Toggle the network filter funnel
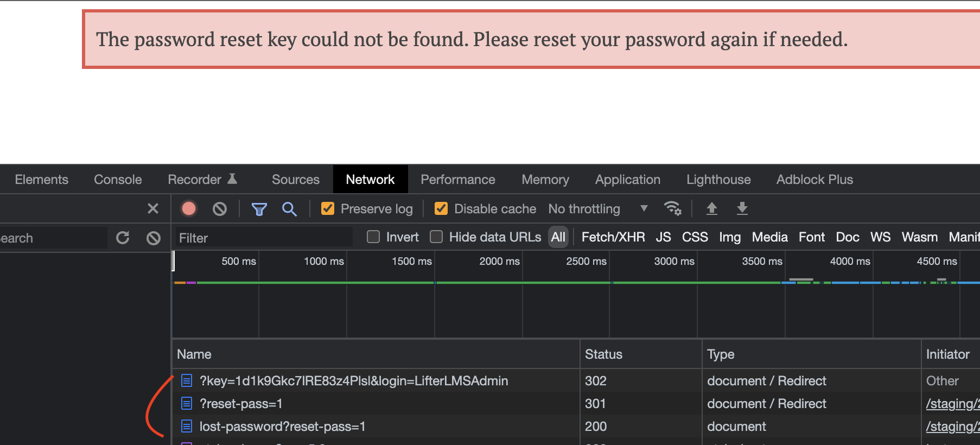This screenshot has width=980, height=445. 259,208
